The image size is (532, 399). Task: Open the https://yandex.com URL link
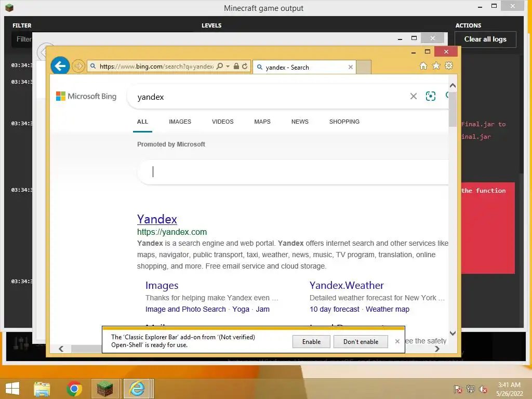pyautogui.click(x=172, y=232)
